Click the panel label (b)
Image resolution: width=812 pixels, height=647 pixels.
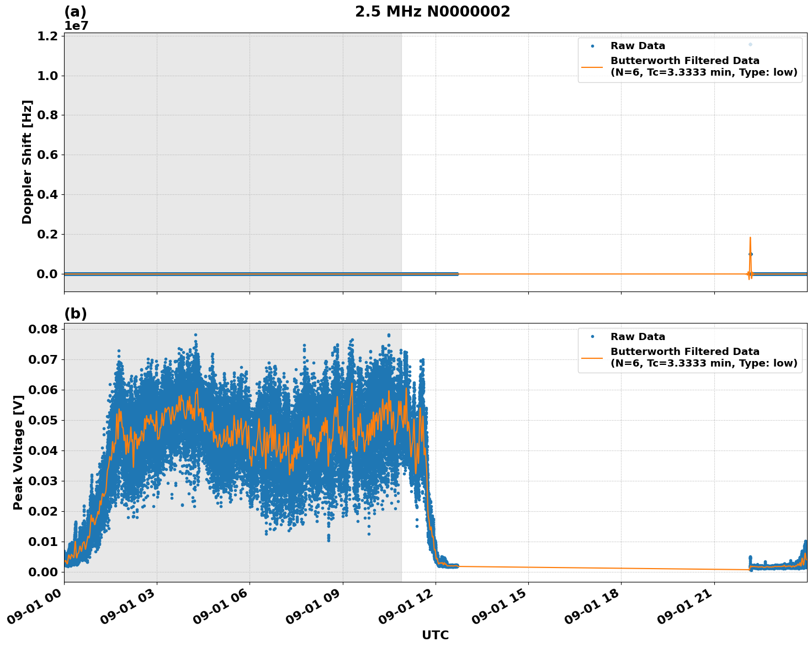[x=76, y=314]
